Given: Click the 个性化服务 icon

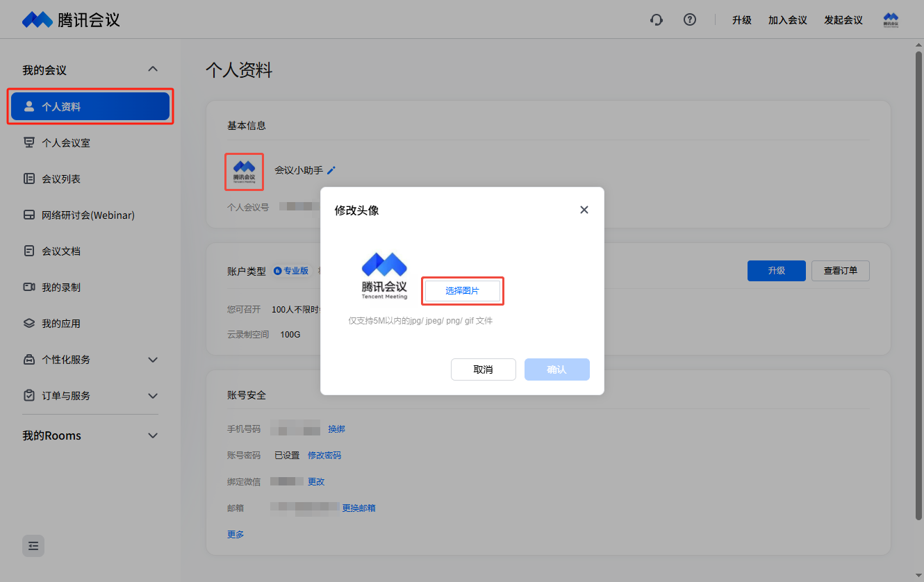Looking at the screenshot, I should pyautogui.click(x=29, y=360).
